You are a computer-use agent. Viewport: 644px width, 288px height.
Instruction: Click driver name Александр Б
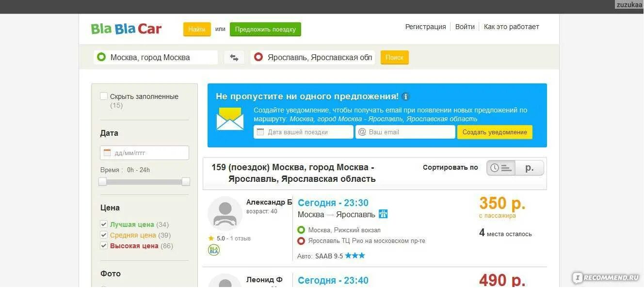tap(269, 202)
